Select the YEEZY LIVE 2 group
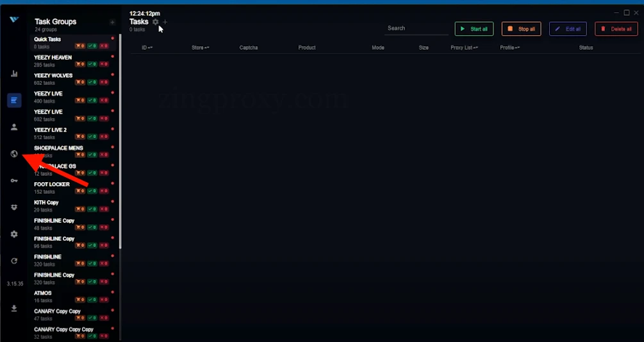The height and width of the screenshot is (342, 644). (x=74, y=133)
